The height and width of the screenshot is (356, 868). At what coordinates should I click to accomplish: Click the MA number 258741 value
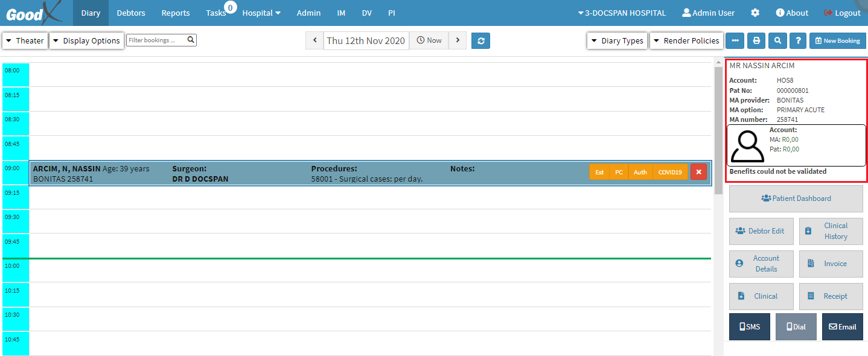(x=788, y=119)
